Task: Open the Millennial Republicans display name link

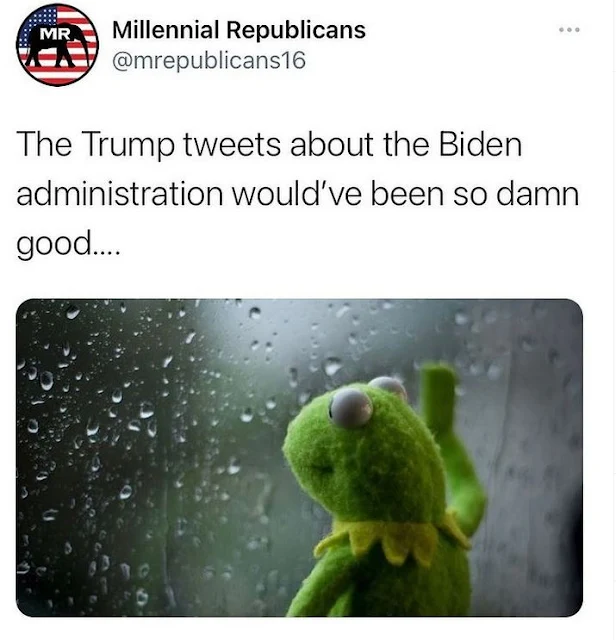Action: pyautogui.click(x=239, y=30)
